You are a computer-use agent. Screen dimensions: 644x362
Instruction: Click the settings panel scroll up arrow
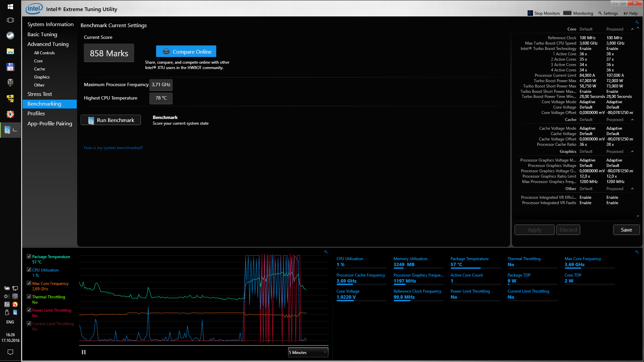point(638,28)
